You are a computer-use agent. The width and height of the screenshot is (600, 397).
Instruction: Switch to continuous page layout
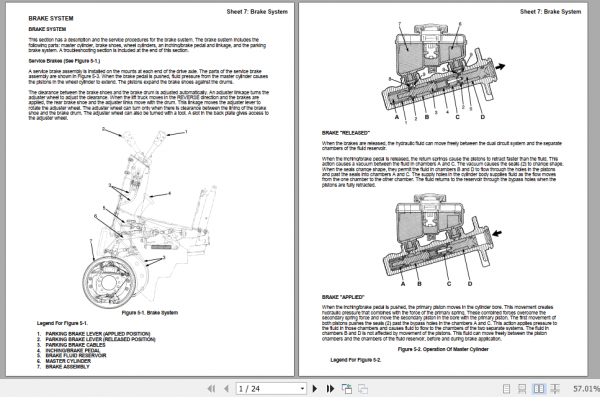[522, 389]
